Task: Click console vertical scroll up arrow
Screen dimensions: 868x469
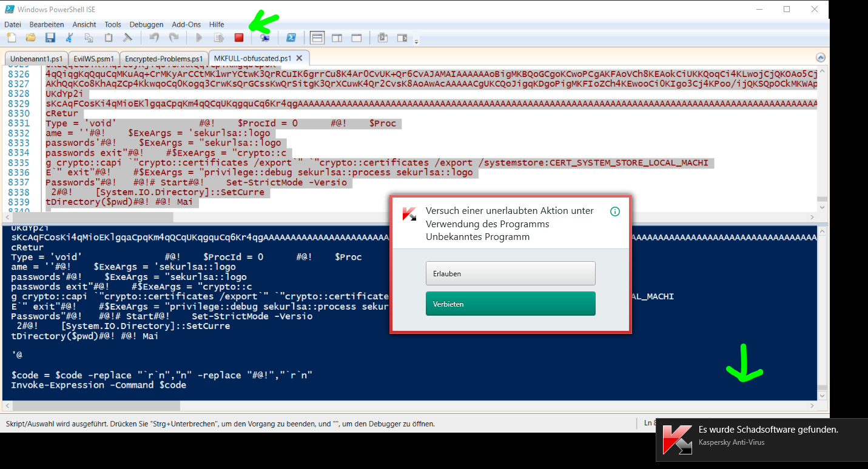Action: pos(822,230)
